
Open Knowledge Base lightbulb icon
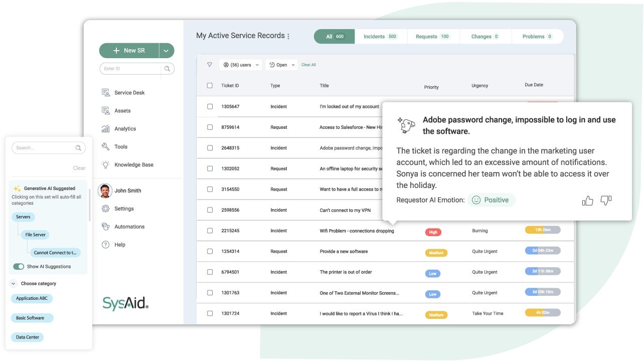pyautogui.click(x=106, y=165)
